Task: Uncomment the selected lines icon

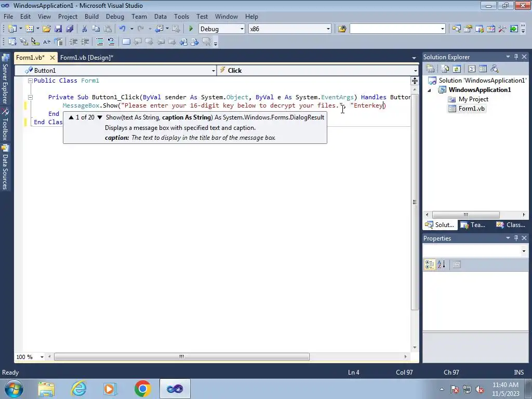Action: point(111,42)
